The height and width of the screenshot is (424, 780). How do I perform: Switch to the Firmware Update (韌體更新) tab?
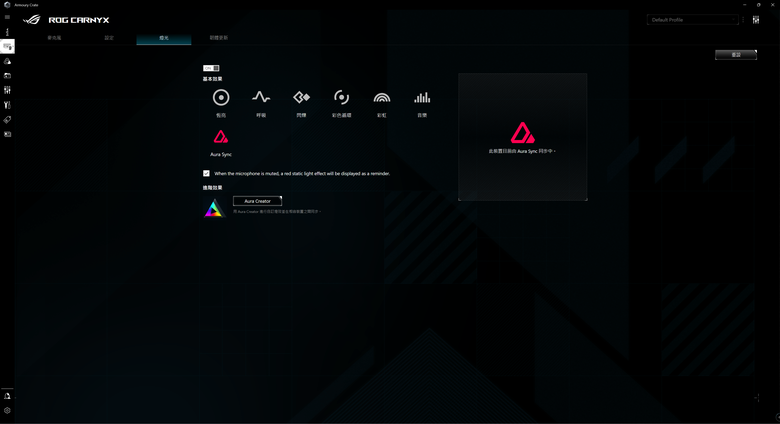(x=218, y=38)
